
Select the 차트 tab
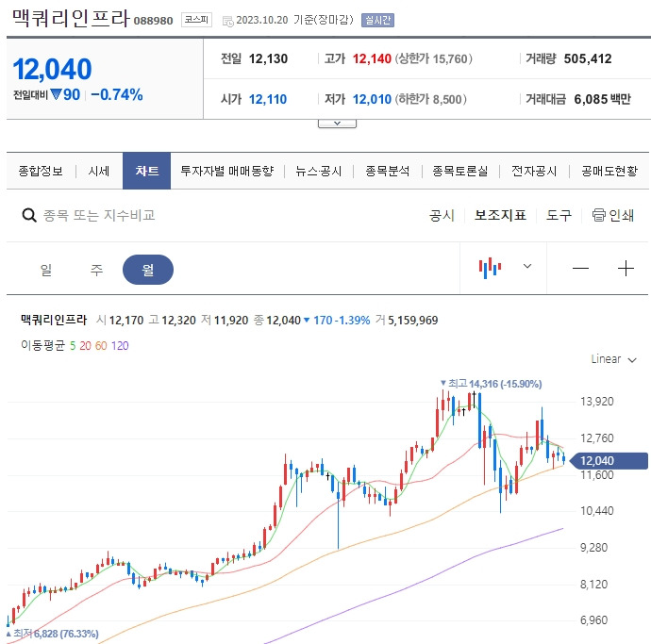click(146, 171)
